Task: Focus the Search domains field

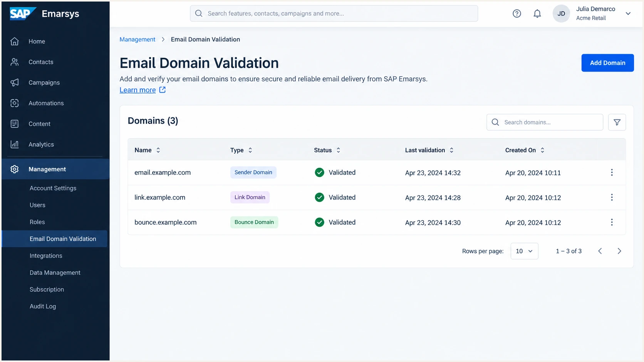Action: click(x=545, y=122)
